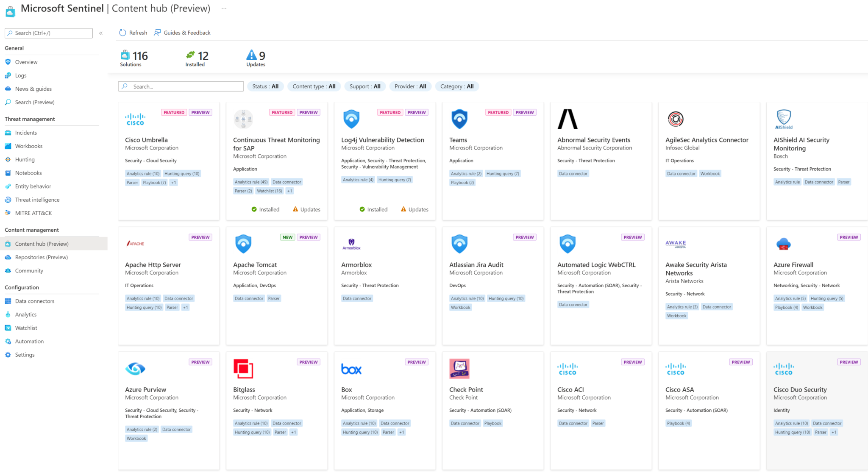
Task: Open the Status filter dropdown
Action: tap(265, 86)
